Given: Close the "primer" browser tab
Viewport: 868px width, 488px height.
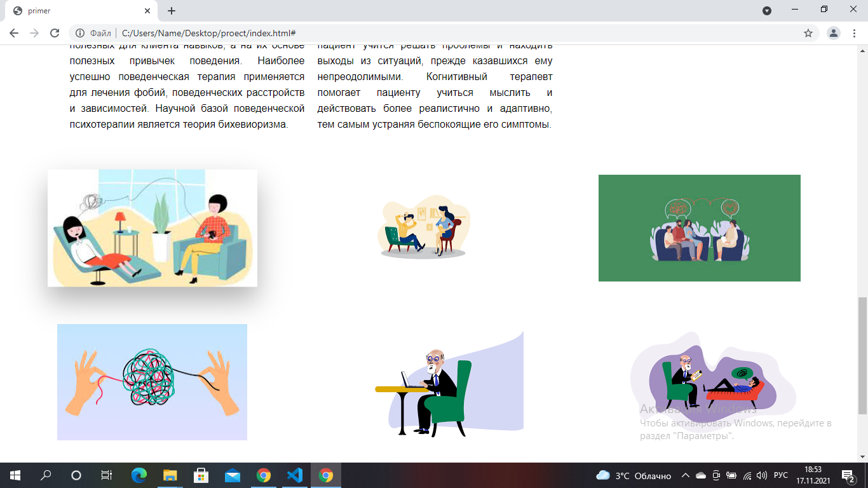Looking at the screenshot, I should click(148, 11).
